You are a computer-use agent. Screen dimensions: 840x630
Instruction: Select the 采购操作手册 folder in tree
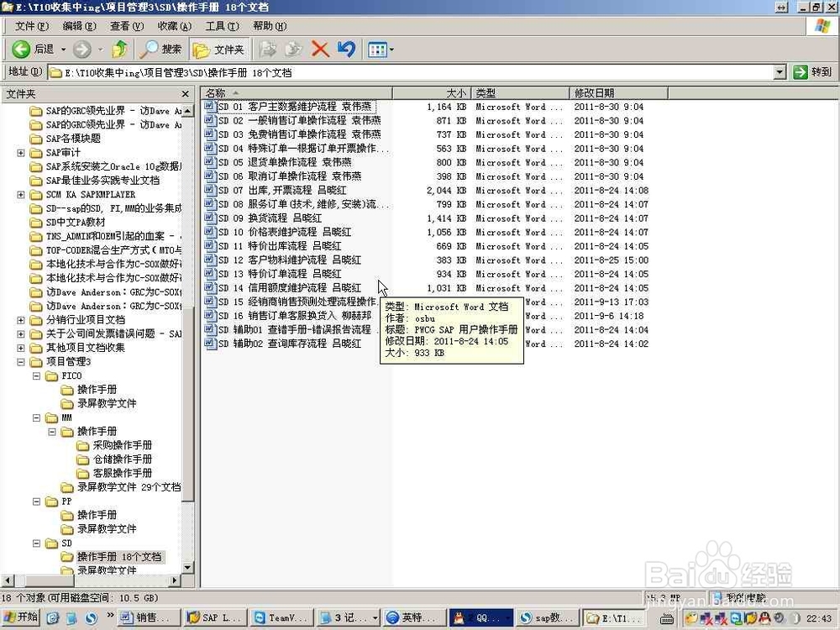click(x=122, y=445)
